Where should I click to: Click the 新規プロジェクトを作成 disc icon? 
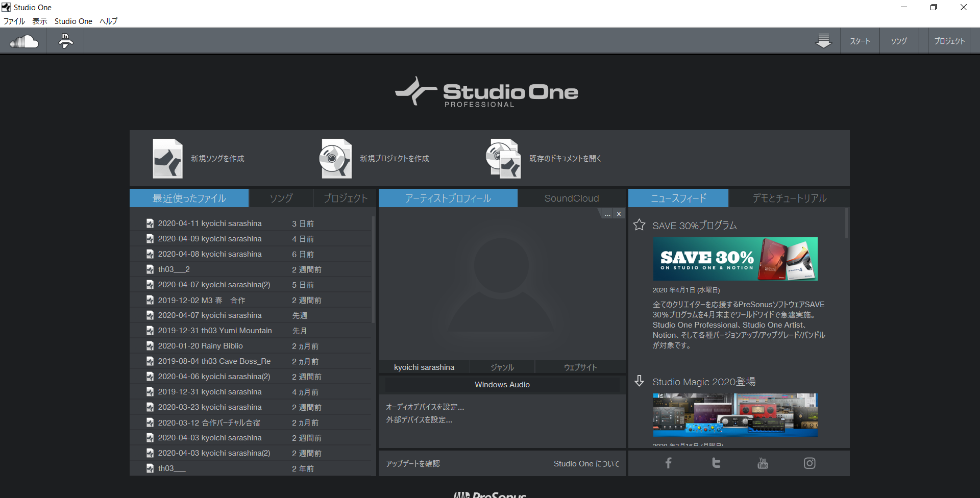(x=335, y=159)
